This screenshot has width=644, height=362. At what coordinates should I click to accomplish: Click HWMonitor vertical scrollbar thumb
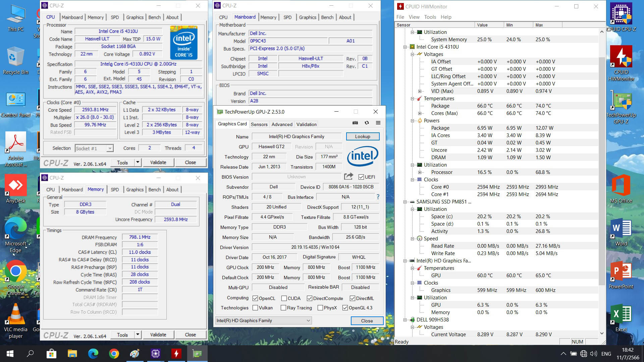point(602,171)
